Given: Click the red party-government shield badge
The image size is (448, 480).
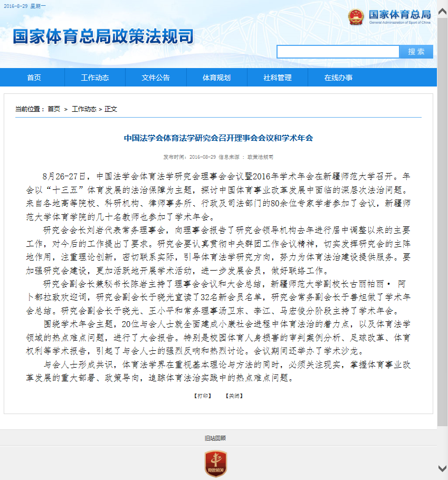Looking at the screenshot, I should (x=216, y=464).
